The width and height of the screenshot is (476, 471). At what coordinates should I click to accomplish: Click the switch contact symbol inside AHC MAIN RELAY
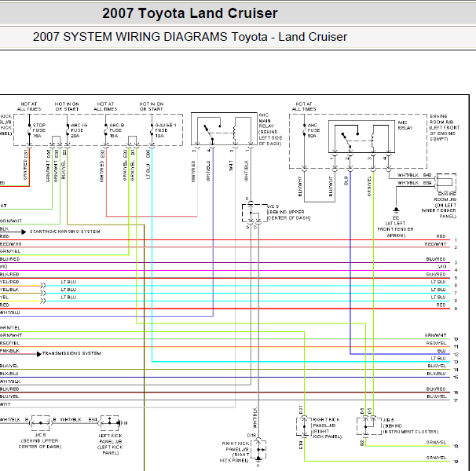coord(209,133)
